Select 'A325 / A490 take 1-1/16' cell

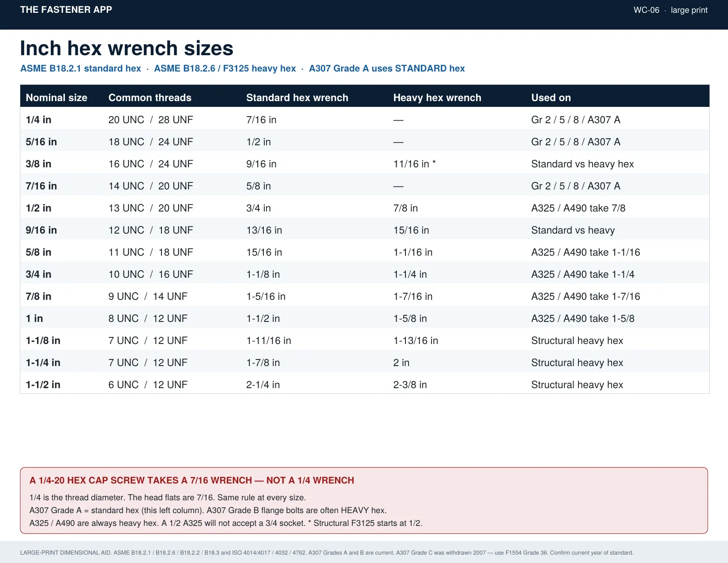tap(585, 252)
